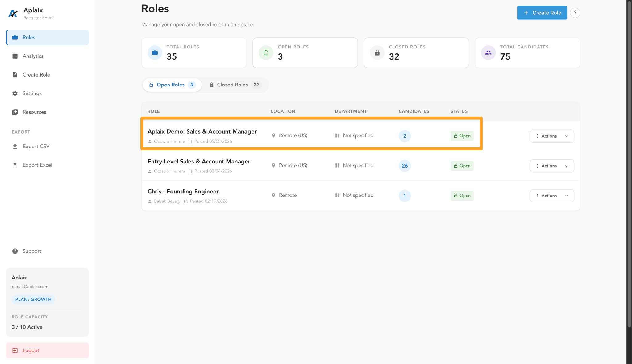The height and width of the screenshot is (364, 632).
Task: Open Analytics from the sidebar chart icon
Action: tap(15, 56)
